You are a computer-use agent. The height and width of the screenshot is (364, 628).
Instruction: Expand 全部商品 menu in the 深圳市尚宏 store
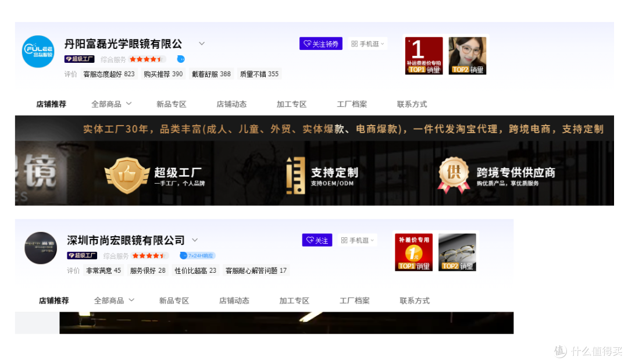(x=114, y=301)
